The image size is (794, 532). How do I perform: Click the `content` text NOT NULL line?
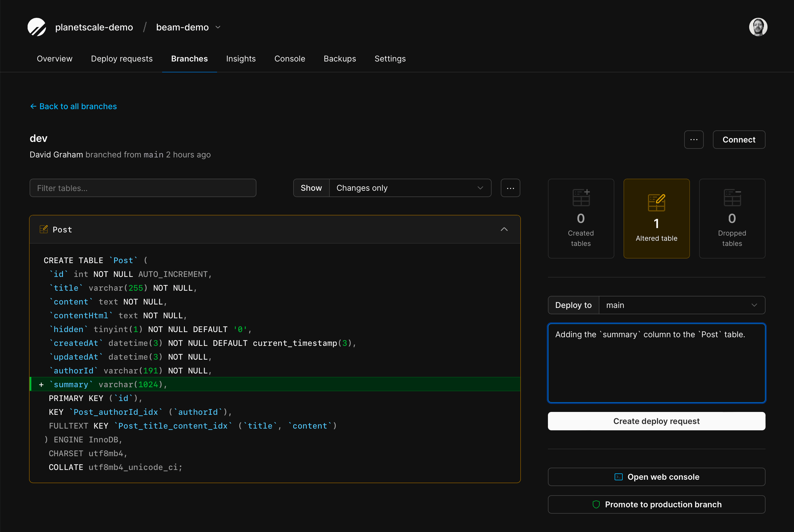pos(108,302)
